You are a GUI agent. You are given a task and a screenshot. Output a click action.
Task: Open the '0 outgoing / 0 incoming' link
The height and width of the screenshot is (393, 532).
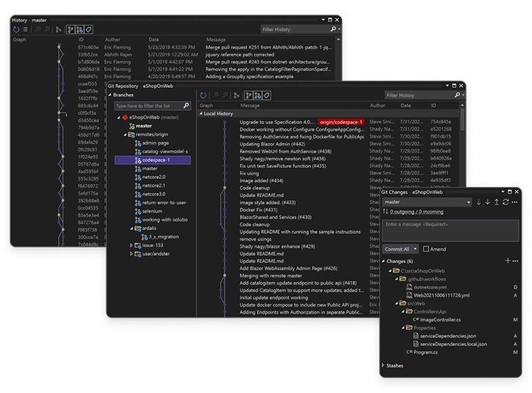tap(416, 212)
